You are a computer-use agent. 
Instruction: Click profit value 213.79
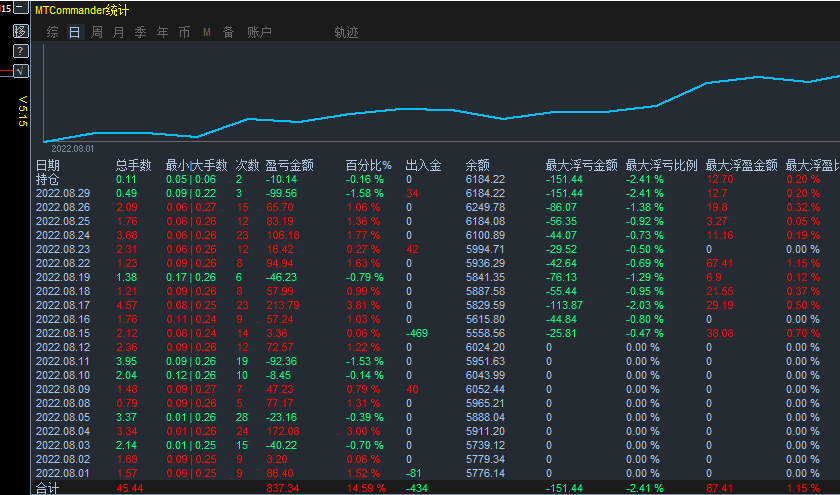coord(283,305)
